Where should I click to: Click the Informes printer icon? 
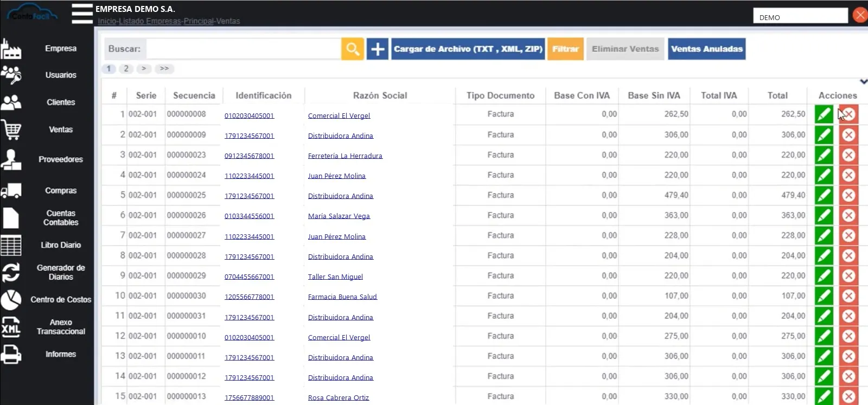[11, 354]
